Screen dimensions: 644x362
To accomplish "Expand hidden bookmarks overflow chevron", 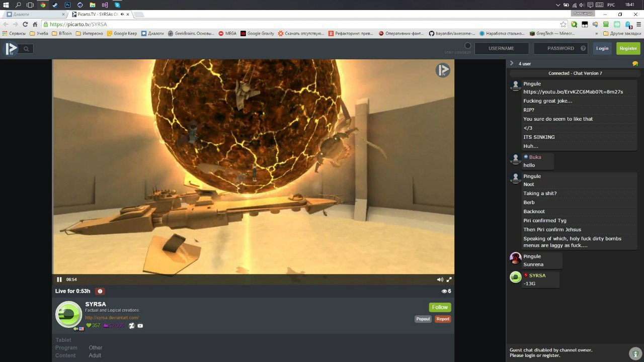I will click(597, 34).
